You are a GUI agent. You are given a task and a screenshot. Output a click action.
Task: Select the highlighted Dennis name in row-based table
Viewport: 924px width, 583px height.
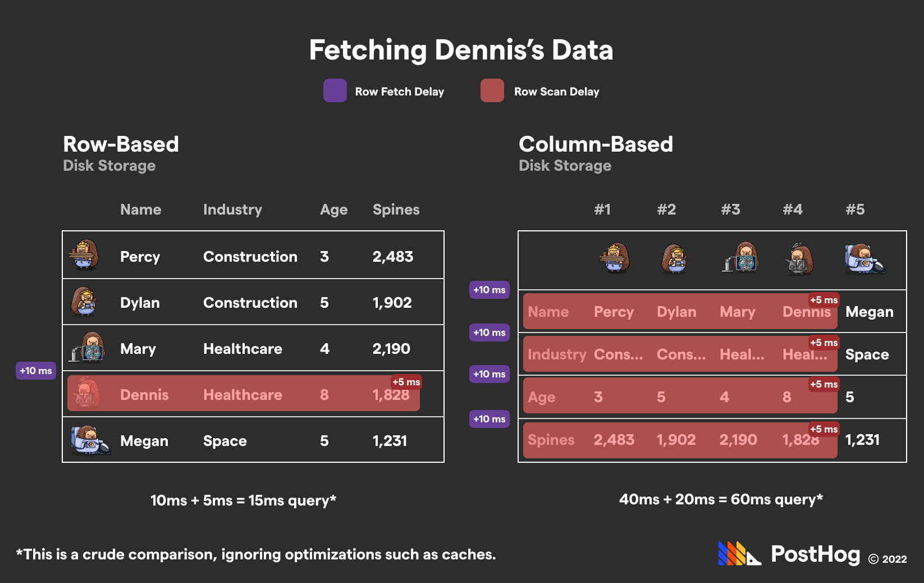(x=144, y=395)
